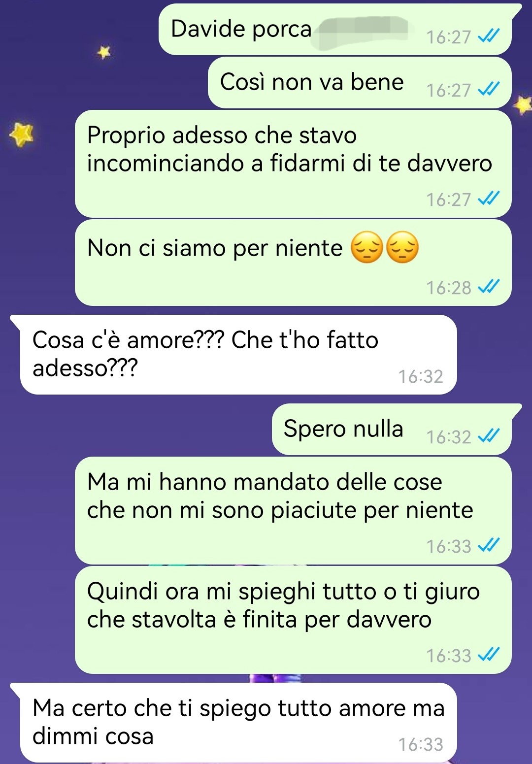
Task: Select the "Quindi ora mi spieghi tutto" bubble
Action: click(x=293, y=620)
